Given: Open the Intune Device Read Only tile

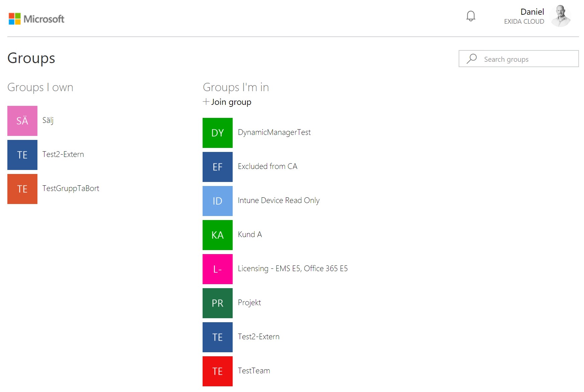Looking at the screenshot, I should pyautogui.click(x=217, y=201).
